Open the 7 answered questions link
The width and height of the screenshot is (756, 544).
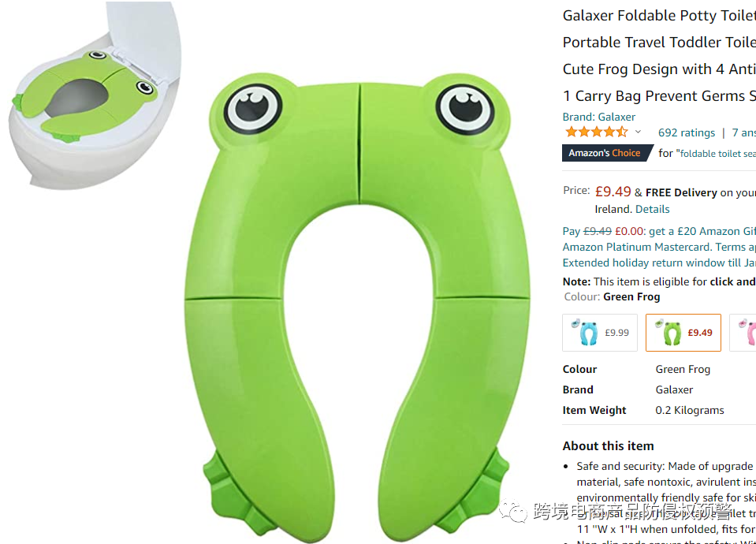coord(743,132)
